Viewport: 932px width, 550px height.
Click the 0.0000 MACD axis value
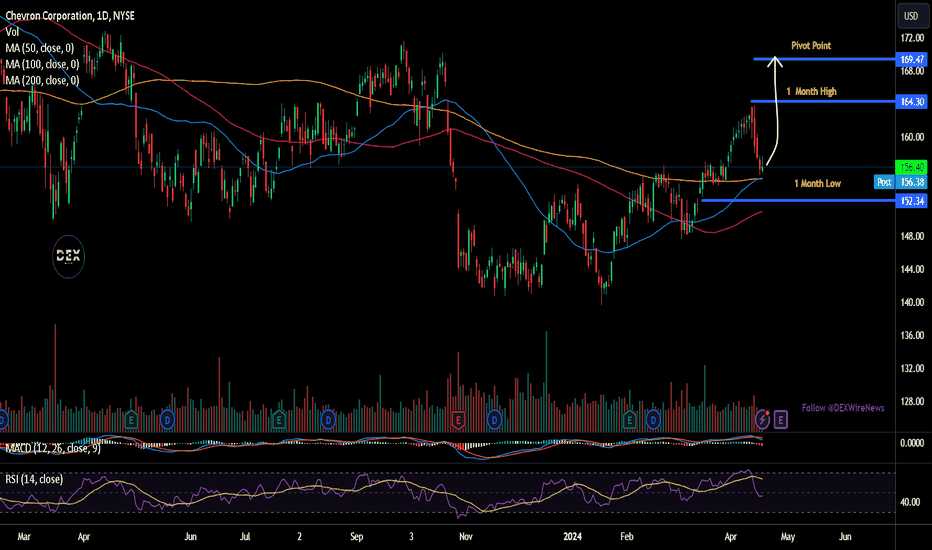point(912,443)
